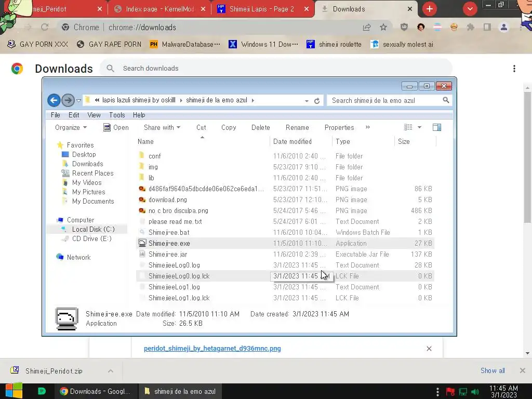The width and height of the screenshot is (532, 399).
Task: Select ShimejieeLog1.log file
Action: pos(285,287)
